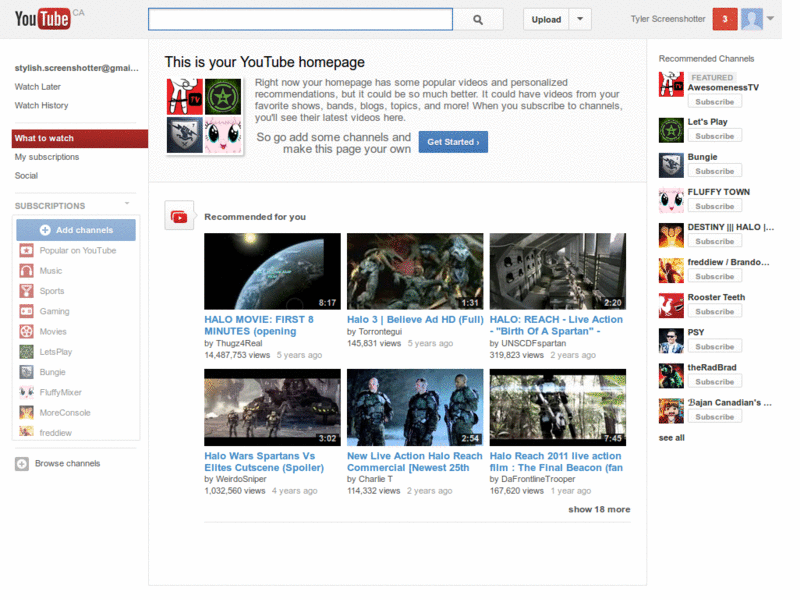
Task: Click uploader name DaFrontlineTrooper
Action: coord(538,479)
